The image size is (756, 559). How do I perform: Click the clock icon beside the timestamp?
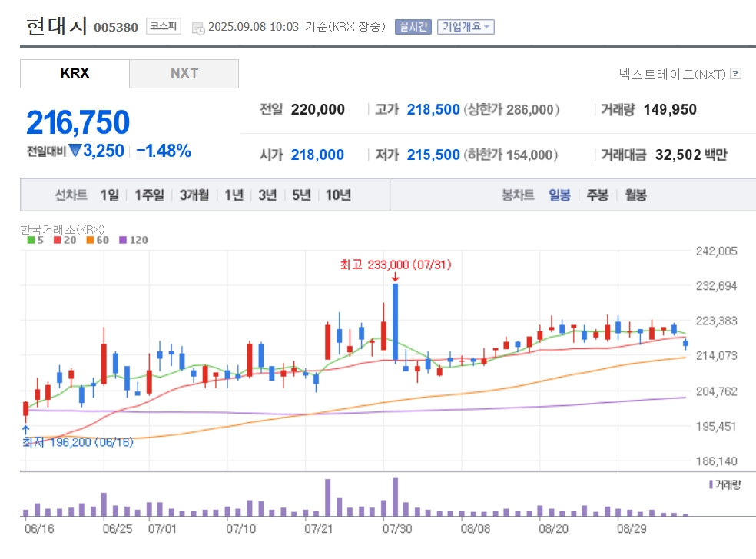tap(198, 28)
